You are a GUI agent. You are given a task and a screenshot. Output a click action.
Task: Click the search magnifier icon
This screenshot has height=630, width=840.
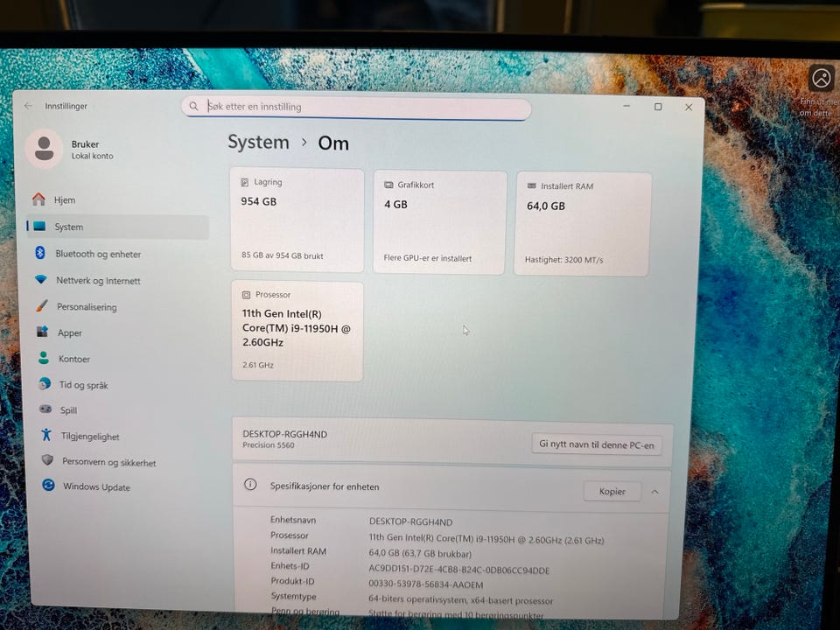[194, 106]
